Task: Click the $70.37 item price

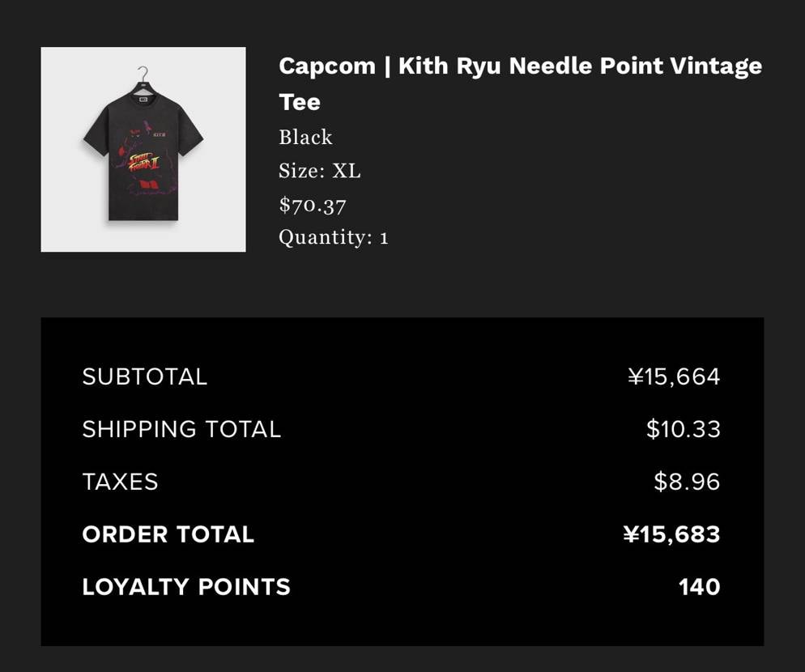Action: coord(312,204)
